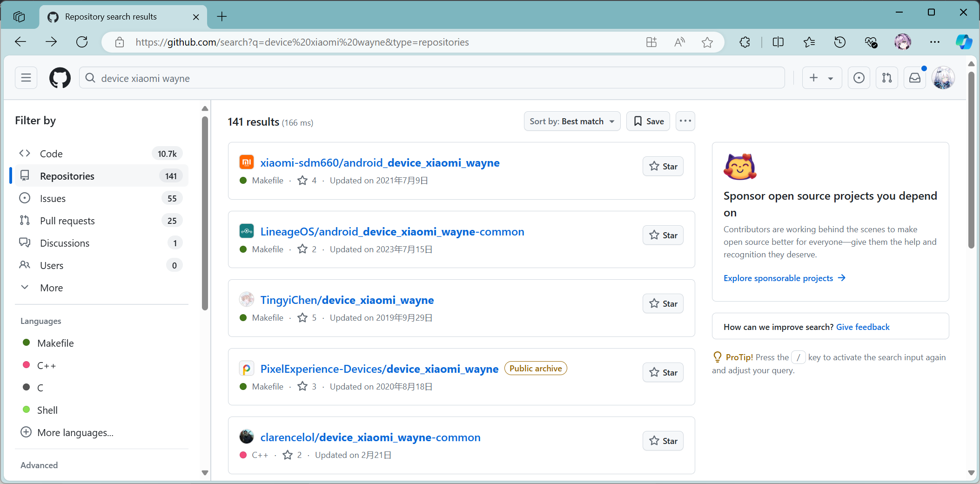Open Edge profile avatar in toolbar
Screen dimensions: 980x484
pyautogui.click(x=903, y=42)
